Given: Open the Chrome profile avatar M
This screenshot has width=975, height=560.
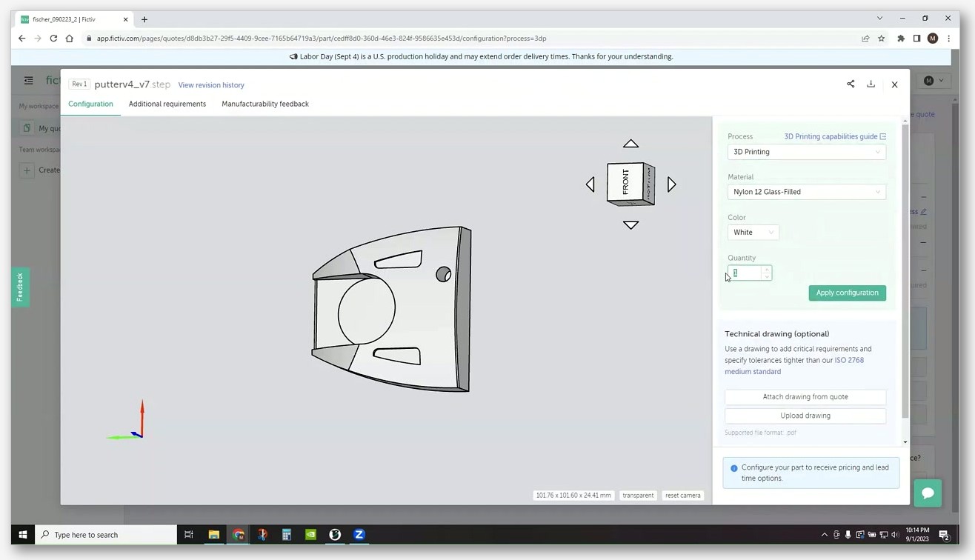Looking at the screenshot, I should 933,39.
